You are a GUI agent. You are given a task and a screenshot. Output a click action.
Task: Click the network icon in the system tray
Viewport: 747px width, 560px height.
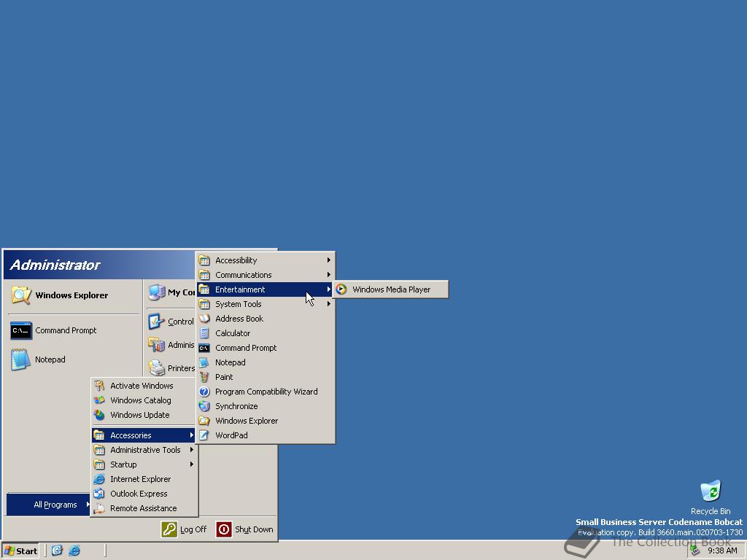(695, 551)
